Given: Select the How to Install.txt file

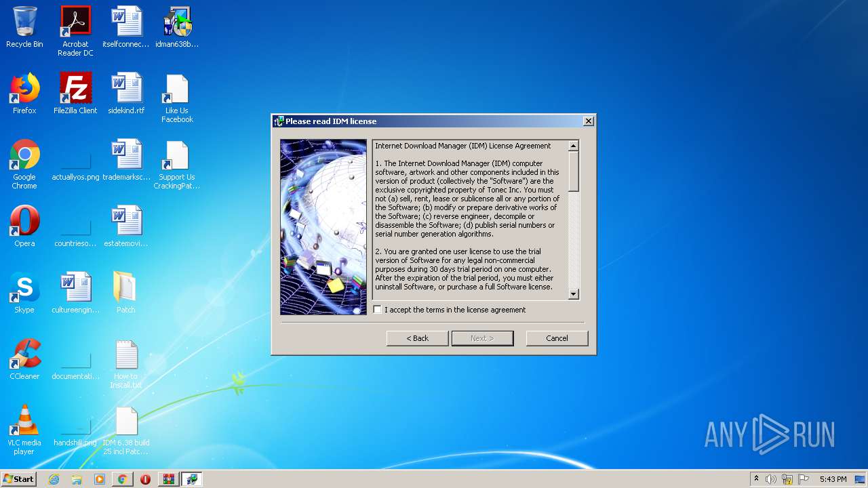Looking at the screenshot, I should click(x=126, y=365).
